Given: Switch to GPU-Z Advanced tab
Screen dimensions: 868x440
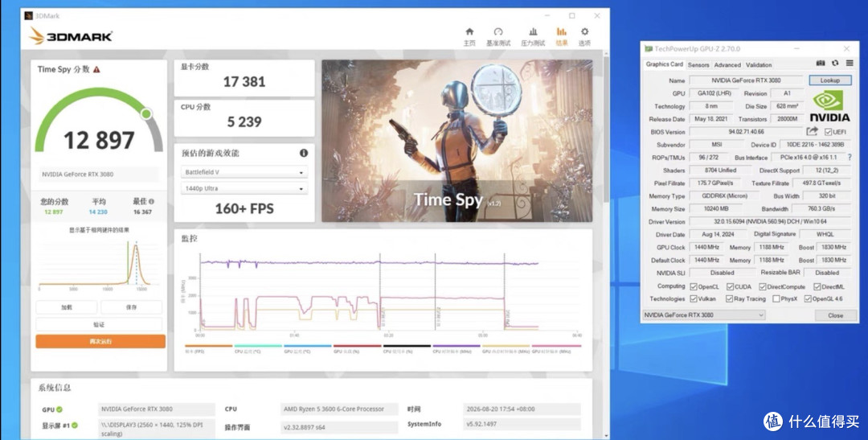Looking at the screenshot, I should [x=727, y=65].
